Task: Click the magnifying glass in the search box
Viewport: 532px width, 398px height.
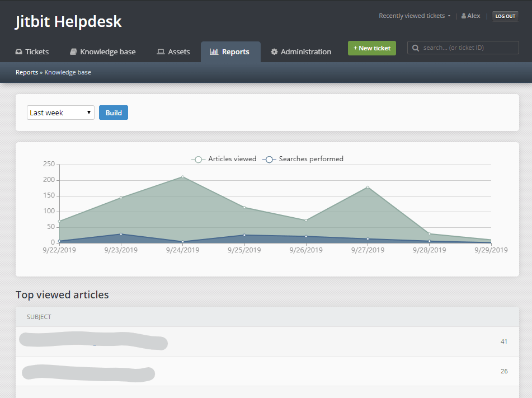Action: pyautogui.click(x=415, y=48)
